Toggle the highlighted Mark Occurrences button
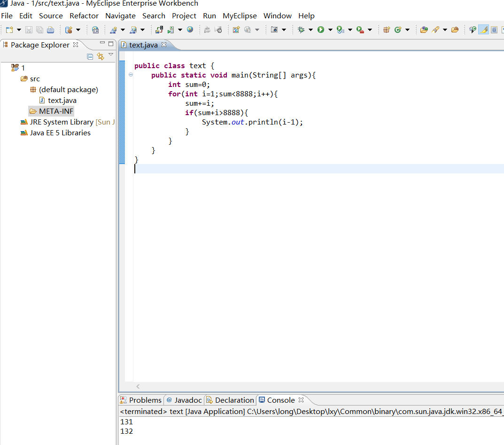Image resolution: width=504 pixels, height=445 pixels. click(x=483, y=30)
